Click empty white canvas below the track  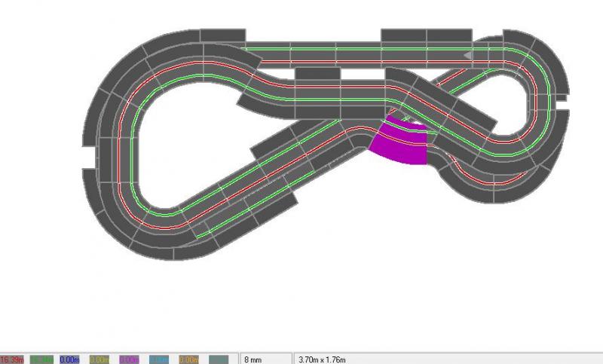(301, 301)
